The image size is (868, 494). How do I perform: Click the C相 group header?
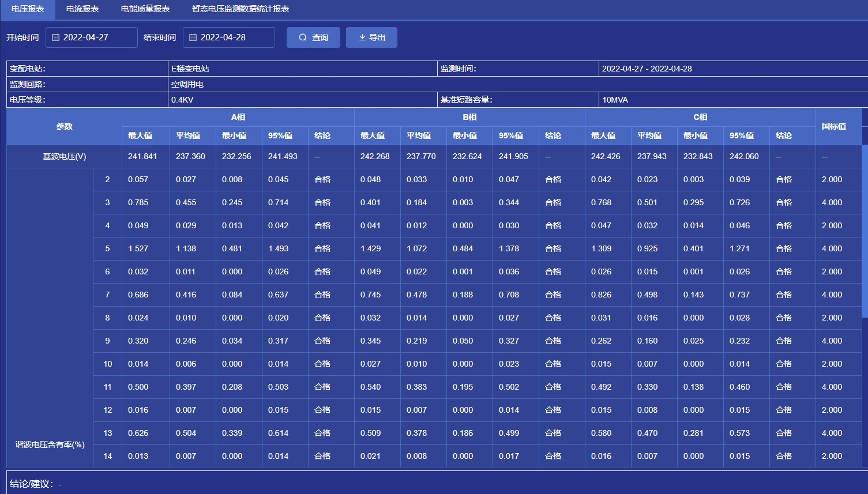700,117
